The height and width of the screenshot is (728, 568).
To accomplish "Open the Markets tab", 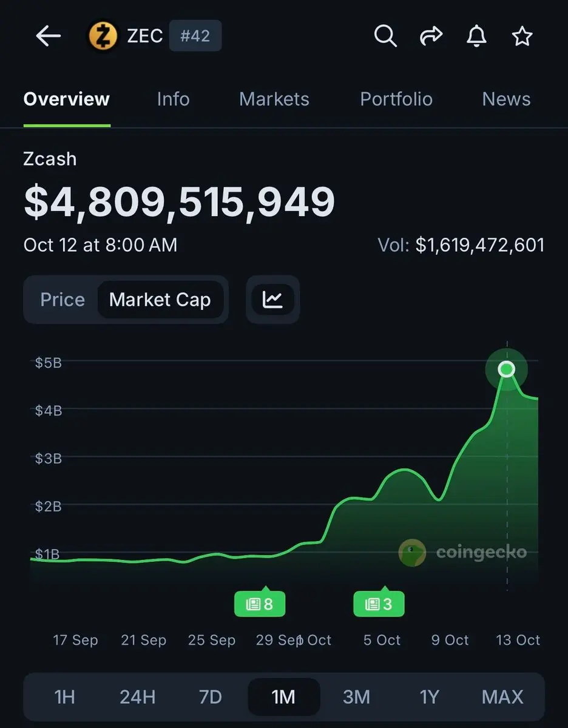I will [x=274, y=99].
